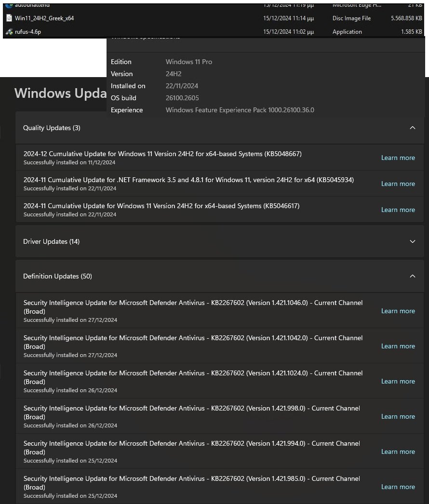This screenshot has width=429, height=504.
Task: Open Learn more for KB5045934 .NET update
Action: [x=398, y=184]
